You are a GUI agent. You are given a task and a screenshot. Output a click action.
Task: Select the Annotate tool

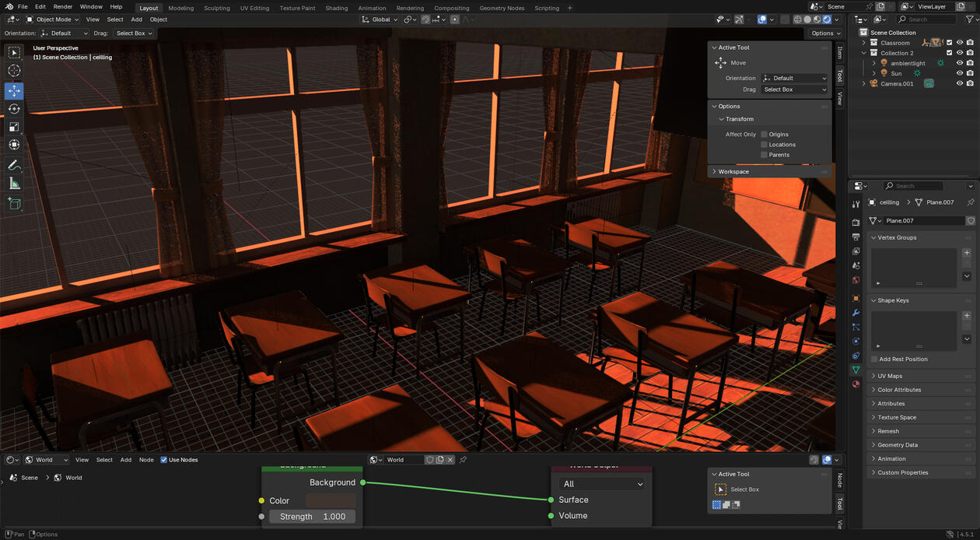click(14, 165)
